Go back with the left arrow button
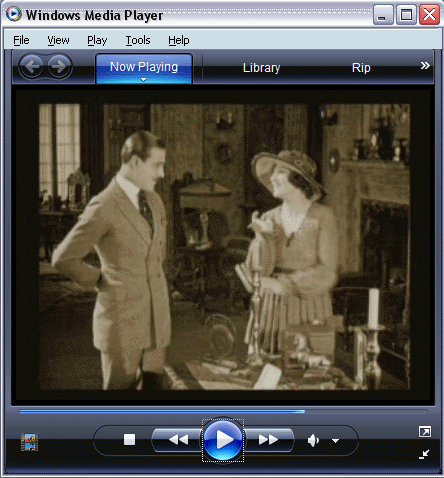Image resolution: width=444 pixels, height=478 pixels. point(32,66)
